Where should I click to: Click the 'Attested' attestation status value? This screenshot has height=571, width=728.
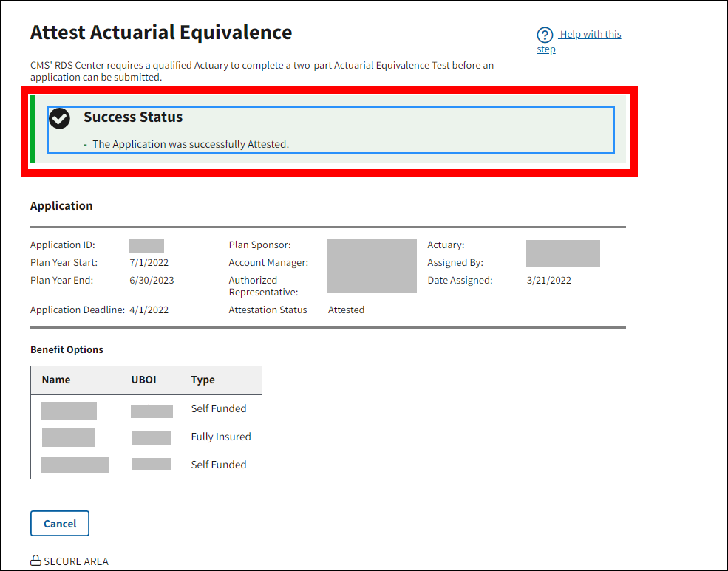point(346,310)
